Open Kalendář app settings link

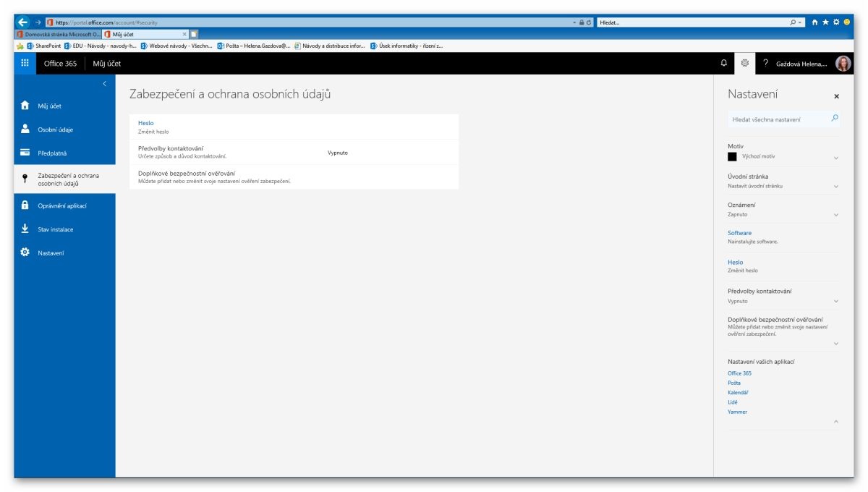[738, 392]
